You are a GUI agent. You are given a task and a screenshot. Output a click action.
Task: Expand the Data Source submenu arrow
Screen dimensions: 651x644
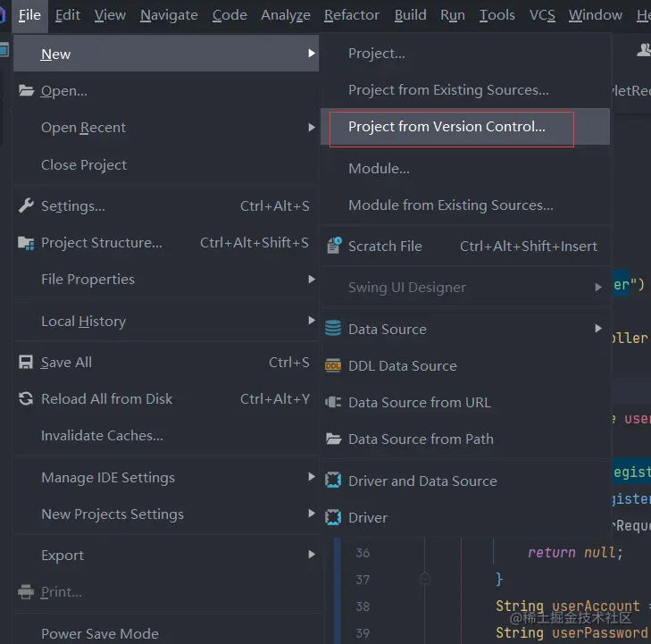click(x=597, y=329)
